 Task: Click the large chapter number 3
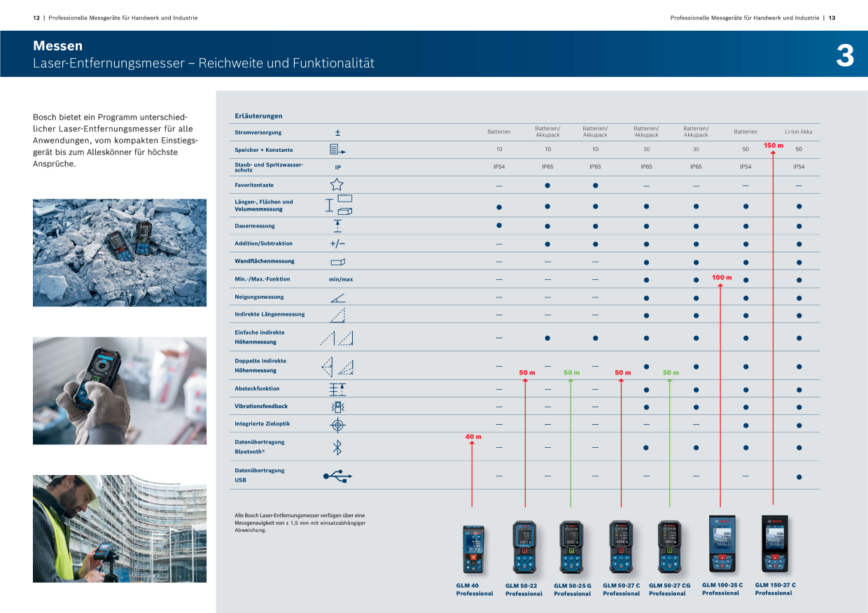point(845,56)
